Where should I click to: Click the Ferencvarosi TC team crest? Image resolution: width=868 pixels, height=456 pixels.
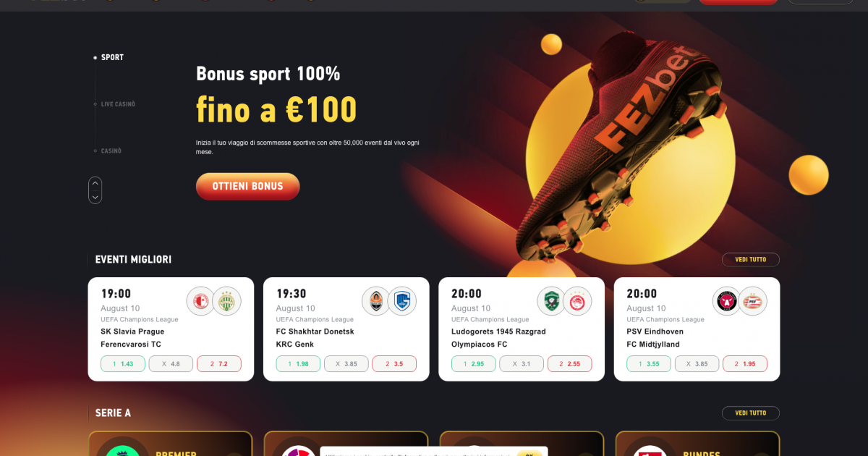coord(226,301)
